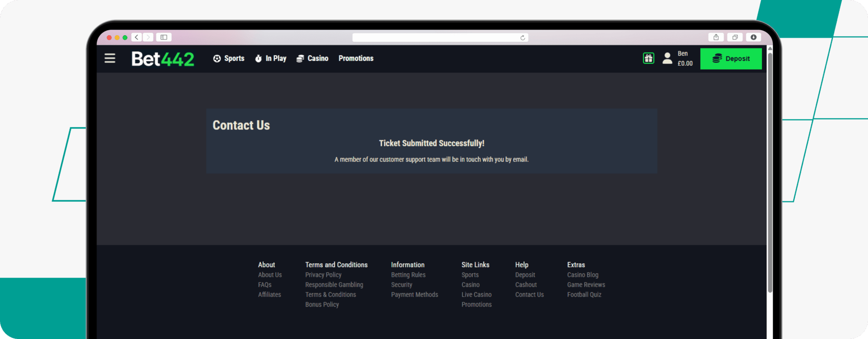Open Sports link under Site Links
This screenshot has height=339, width=868.
point(470,275)
